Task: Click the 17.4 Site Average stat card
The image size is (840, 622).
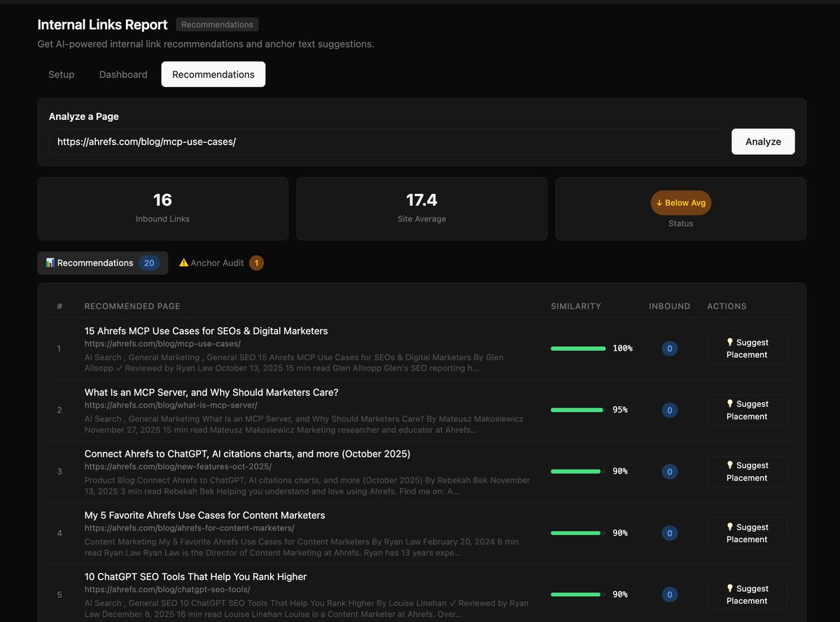Action: [x=421, y=209]
